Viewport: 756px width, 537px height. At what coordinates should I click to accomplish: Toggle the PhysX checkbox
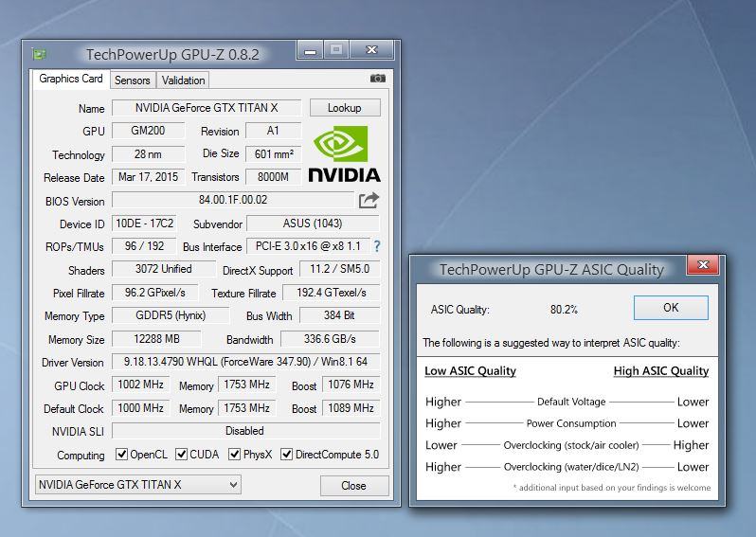coord(234,454)
